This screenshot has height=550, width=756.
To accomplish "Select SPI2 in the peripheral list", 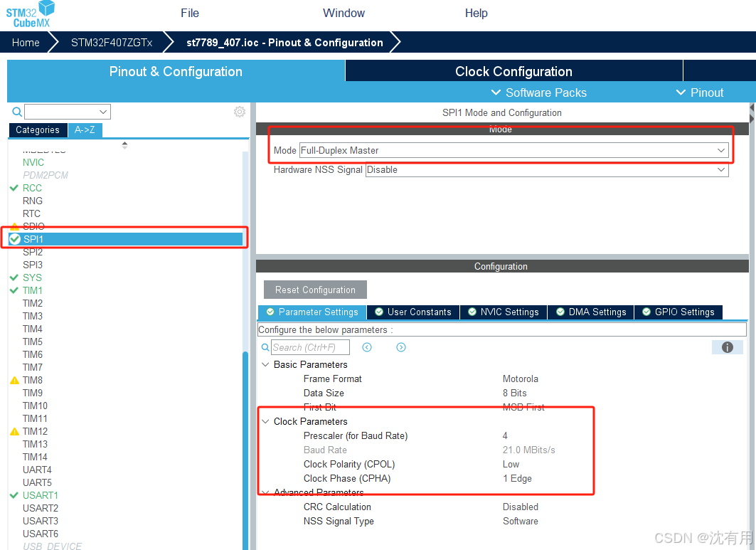I will (x=33, y=253).
